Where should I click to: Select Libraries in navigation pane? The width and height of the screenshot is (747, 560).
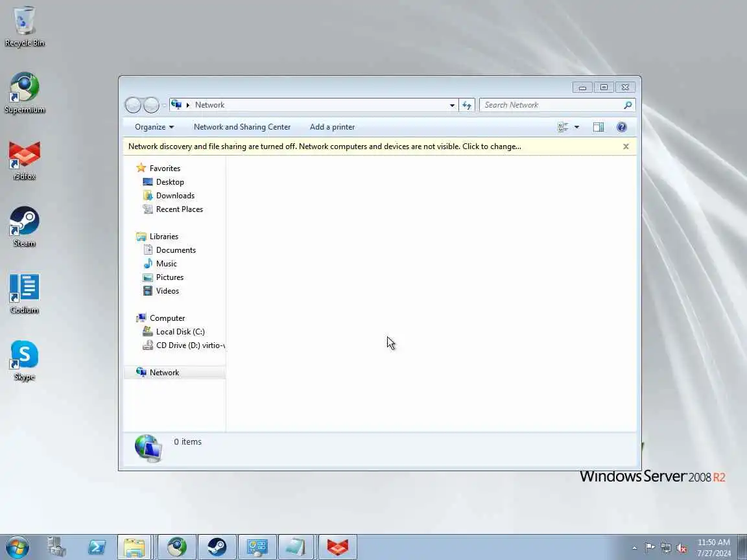pyautogui.click(x=157, y=237)
